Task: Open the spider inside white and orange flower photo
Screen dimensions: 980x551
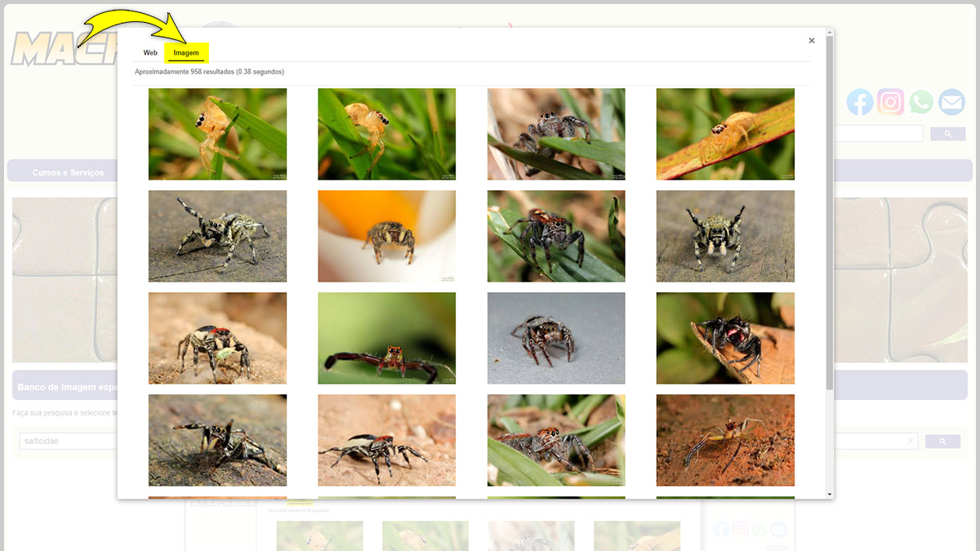Action: pyautogui.click(x=386, y=236)
